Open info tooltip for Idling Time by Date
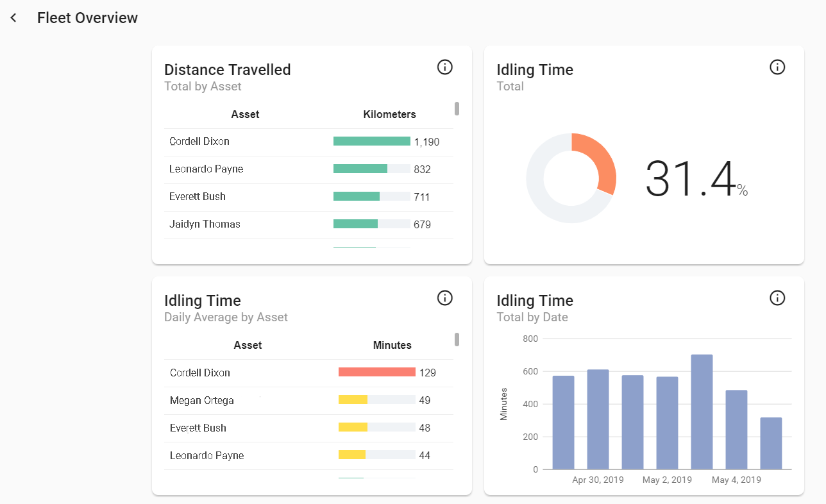 tap(777, 298)
